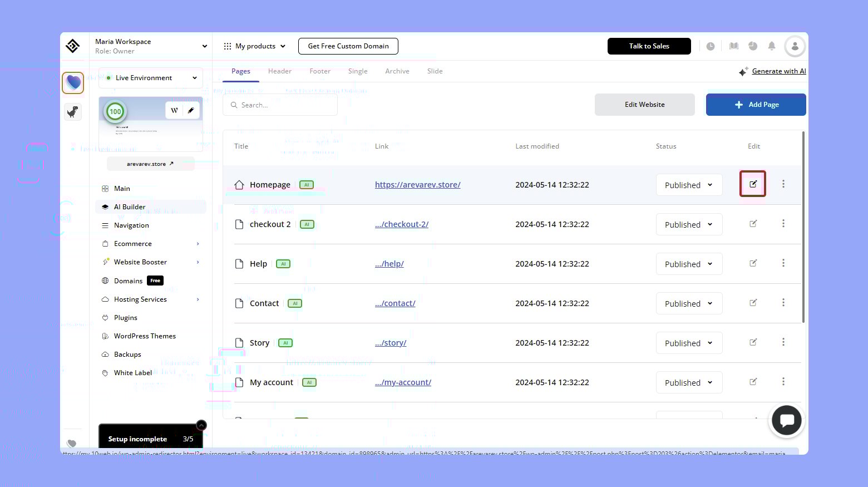The width and height of the screenshot is (868, 487).
Task: Switch to the Archive tab
Action: [397, 71]
